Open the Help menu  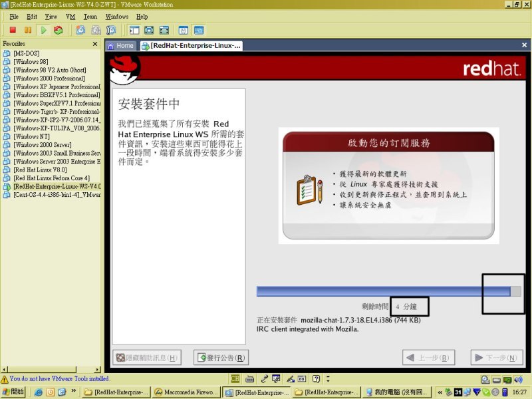(x=142, y=16)
